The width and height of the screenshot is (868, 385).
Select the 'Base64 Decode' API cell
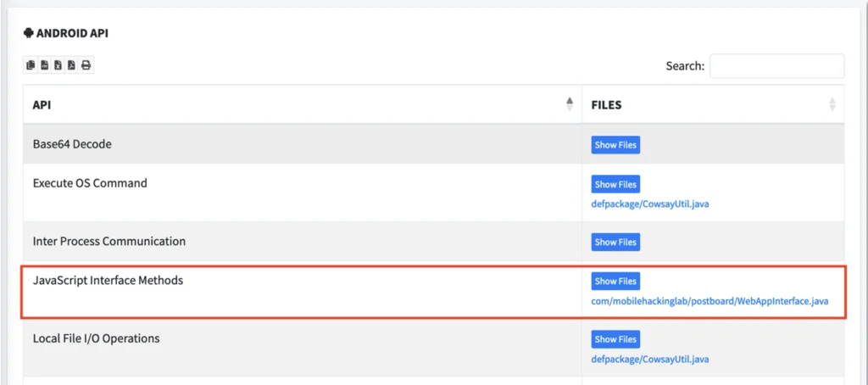coord(303,144)
